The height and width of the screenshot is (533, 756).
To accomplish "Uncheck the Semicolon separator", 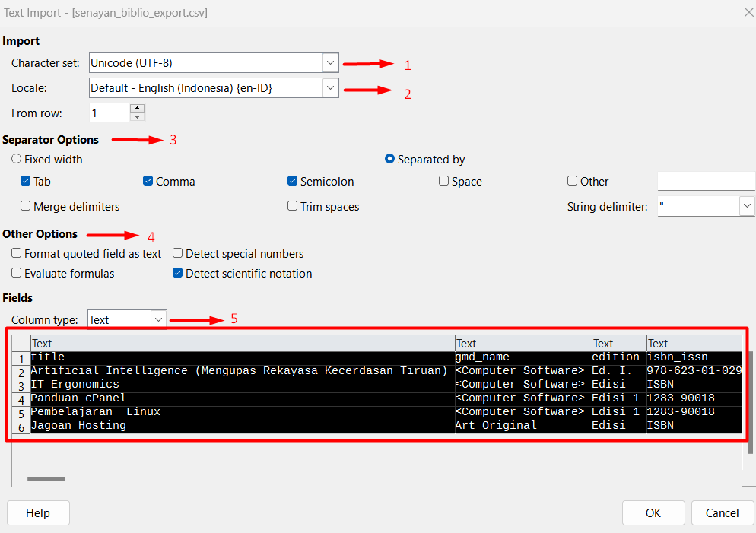I will [292, 181].
